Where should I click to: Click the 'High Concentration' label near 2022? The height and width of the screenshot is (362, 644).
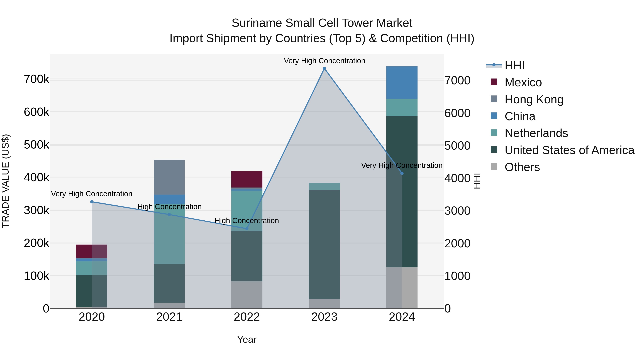pyautogui.click(x=247, y=221)
